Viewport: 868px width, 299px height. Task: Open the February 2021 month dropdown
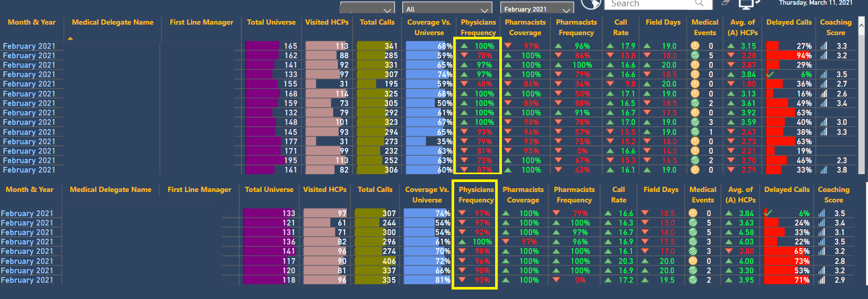(x=537, y=7)
